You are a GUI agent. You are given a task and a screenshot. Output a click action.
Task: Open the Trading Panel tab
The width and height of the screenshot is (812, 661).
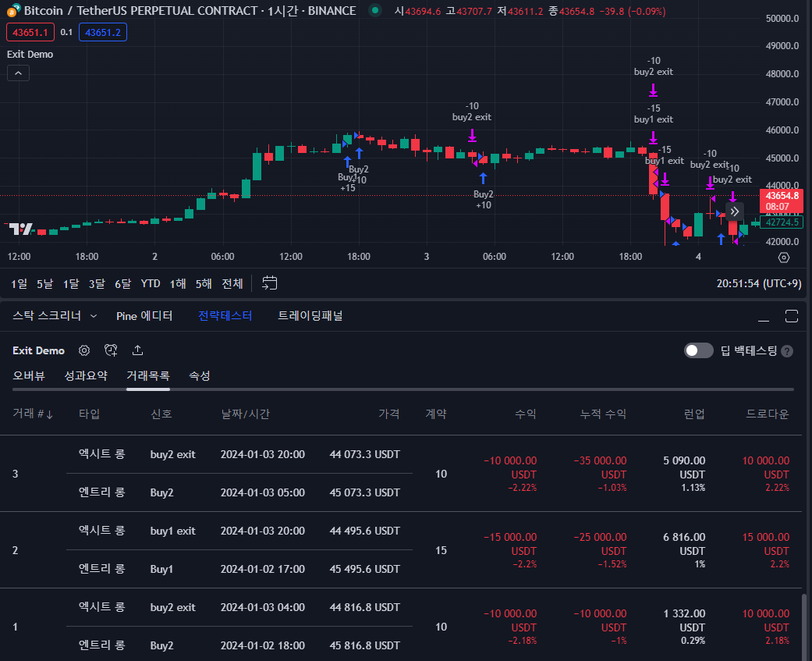point(310,316)
